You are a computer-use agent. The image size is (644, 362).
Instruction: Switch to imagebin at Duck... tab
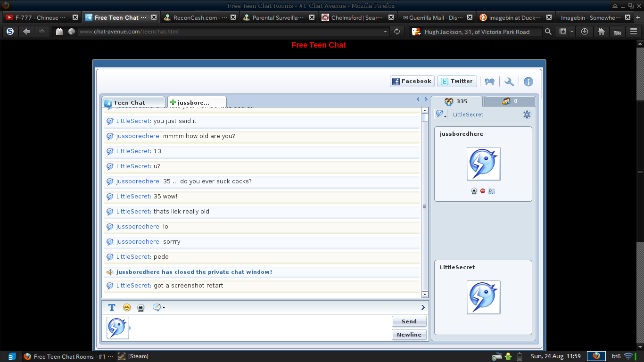click(x=516, y=17)
